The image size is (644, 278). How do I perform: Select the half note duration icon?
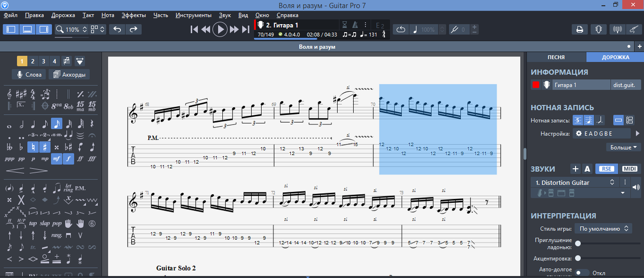coord(21,123)
